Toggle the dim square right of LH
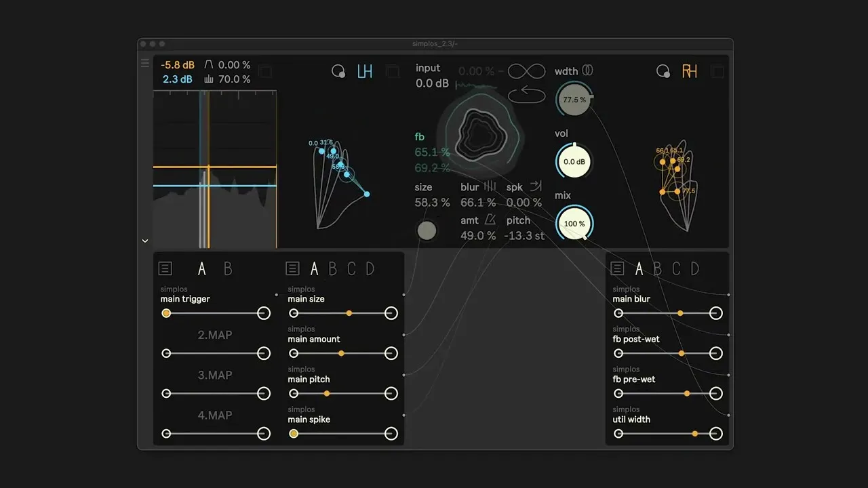Image resolution: width=868 pixels, height=488 pixels. pos(392,71)
